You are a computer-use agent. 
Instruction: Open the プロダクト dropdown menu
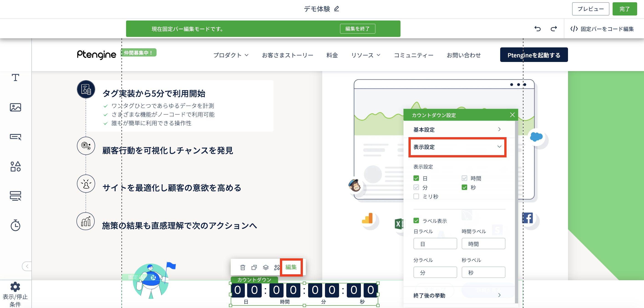[x=231, y=55]
